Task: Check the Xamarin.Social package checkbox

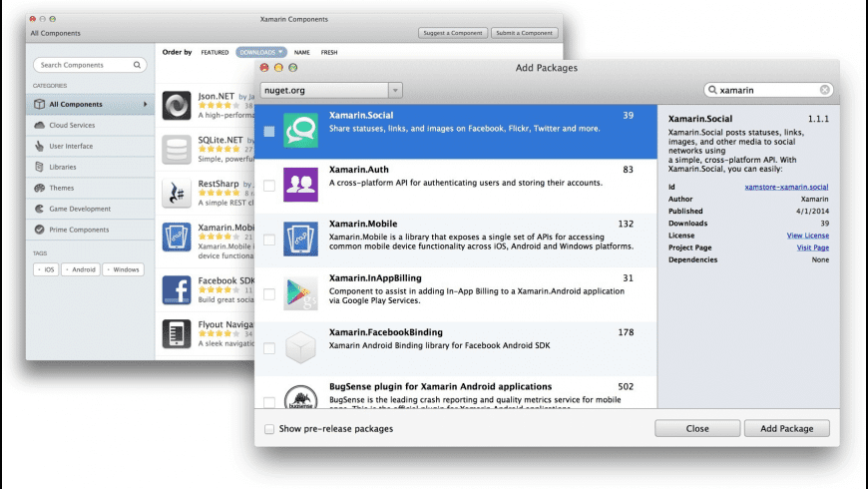Action: coord(269,132)
